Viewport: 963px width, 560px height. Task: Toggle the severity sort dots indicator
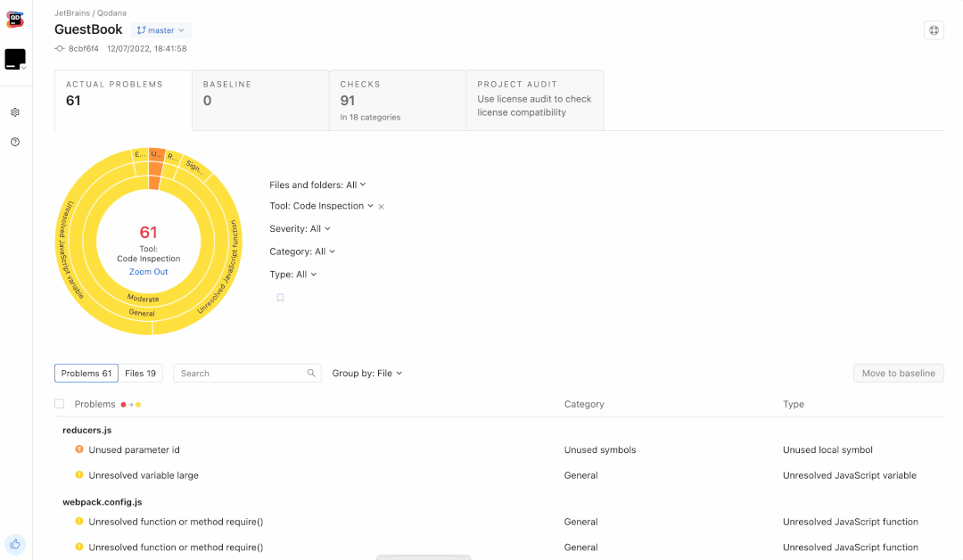(131, 405)
